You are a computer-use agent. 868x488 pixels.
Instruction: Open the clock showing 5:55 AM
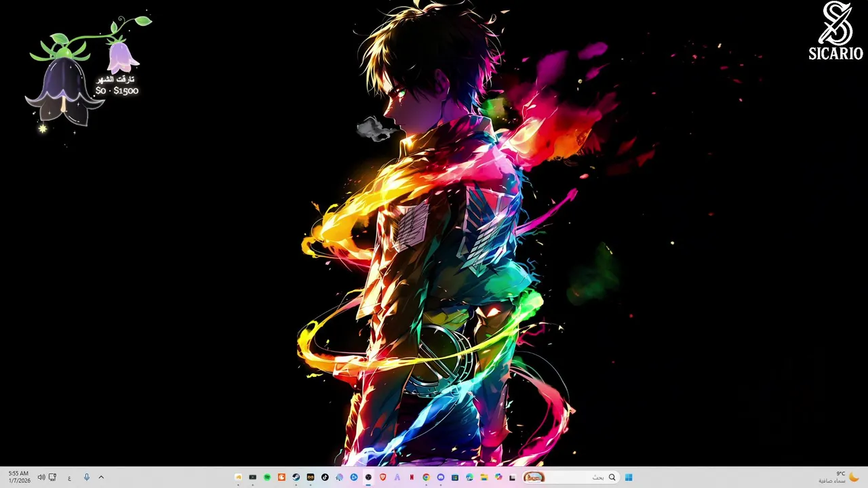(19, 477)
